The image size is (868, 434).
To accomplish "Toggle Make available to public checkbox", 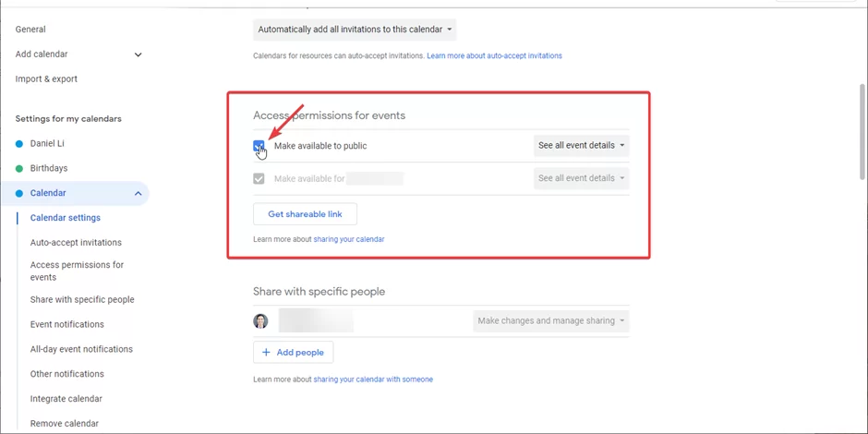I will [259, 146].
